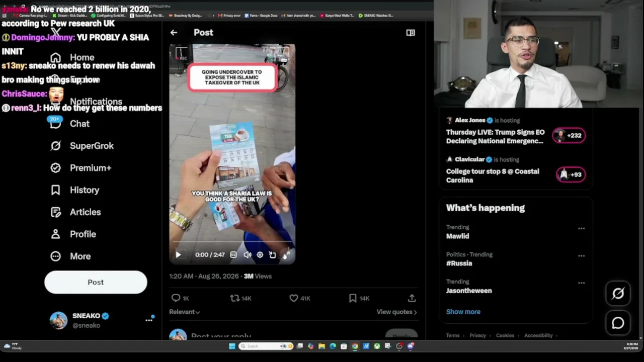Open the Home sidebar item

point(72,57)
